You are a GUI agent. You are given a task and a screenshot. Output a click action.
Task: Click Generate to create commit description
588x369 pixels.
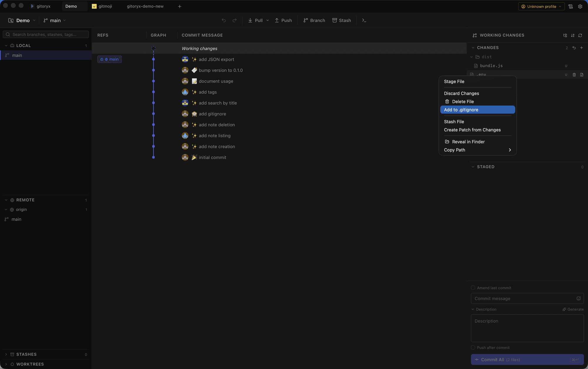(x=573, y=309)
